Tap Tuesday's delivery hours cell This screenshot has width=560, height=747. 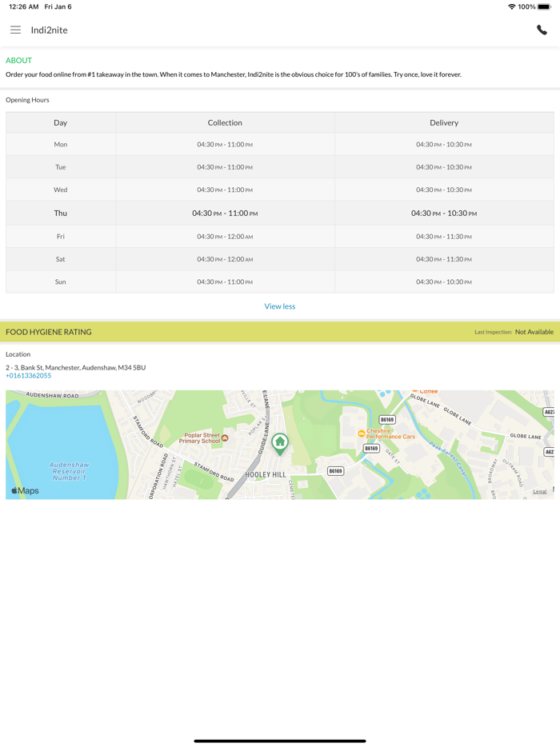click(444, 167)
